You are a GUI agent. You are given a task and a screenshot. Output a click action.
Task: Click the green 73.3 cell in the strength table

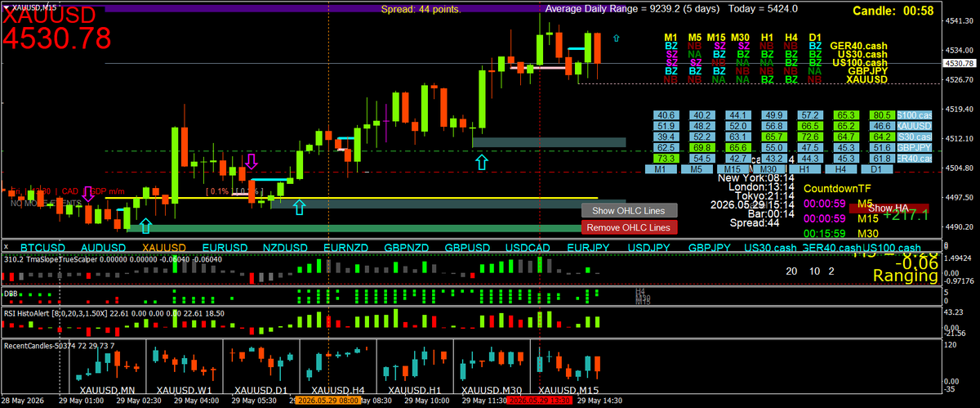(x=666, y=158)
